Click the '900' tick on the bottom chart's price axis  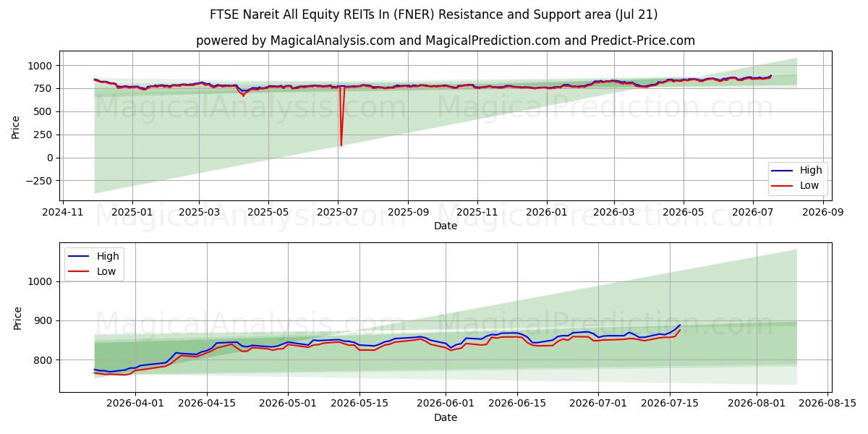tap(45, 321)
